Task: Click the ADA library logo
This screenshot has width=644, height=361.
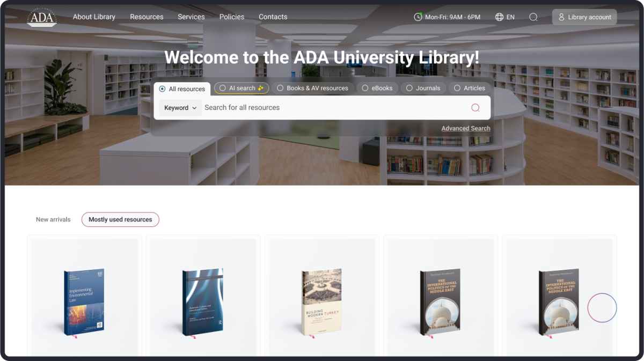Action: (42, 17)
